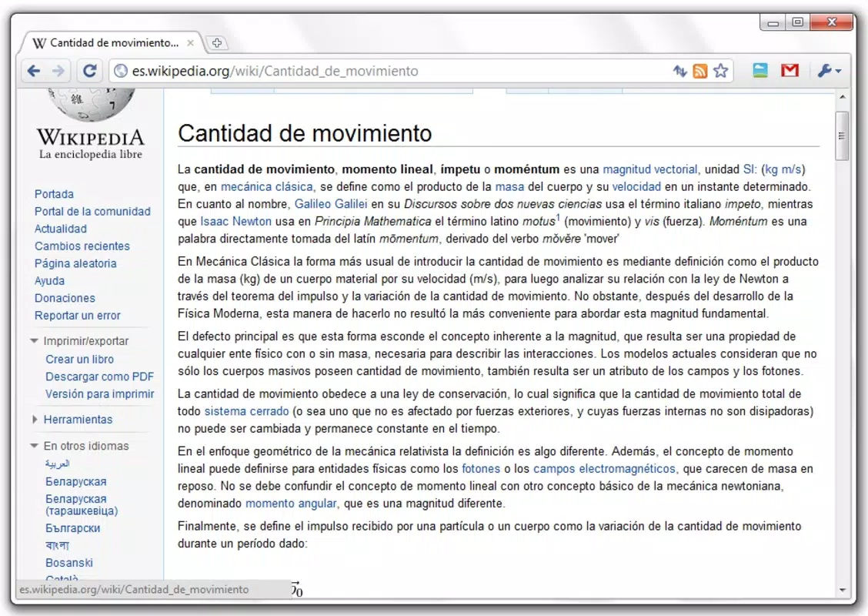Visit a Página aleatoria
This screenshot has width=868, height=616.
pos(75,263)
